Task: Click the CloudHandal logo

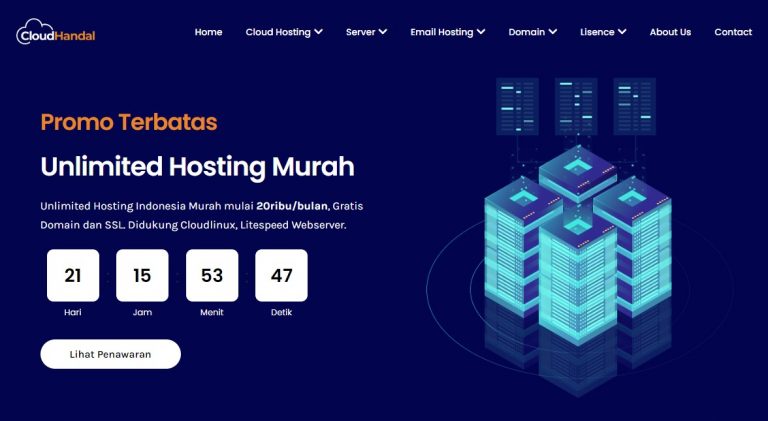Action: tap(55, 32)
